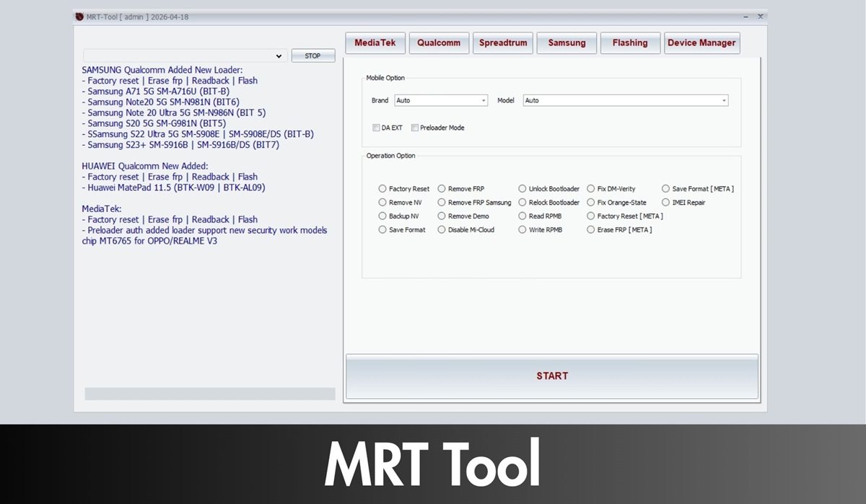Select Fix DM-Verity option
The height and width of the screenshot is (504, 866).
tap(590, 188)
